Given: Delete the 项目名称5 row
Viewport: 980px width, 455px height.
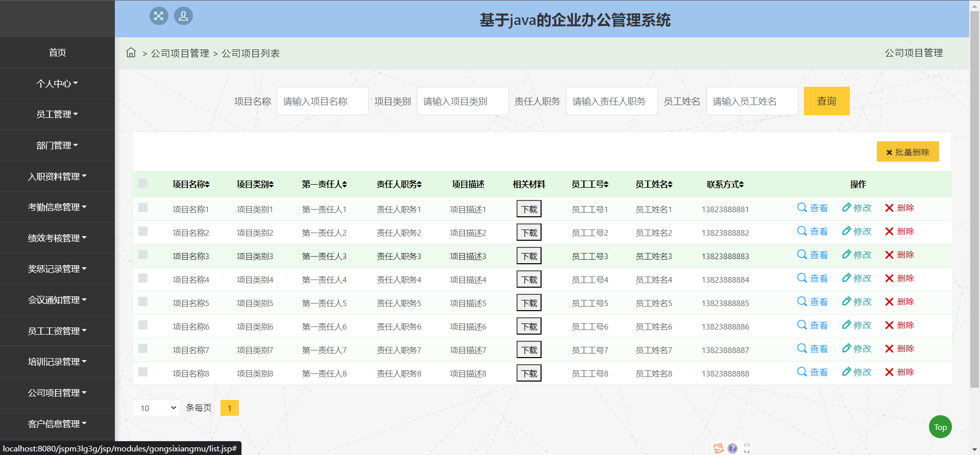Looking at the screenshot, I should click(899, 301).
